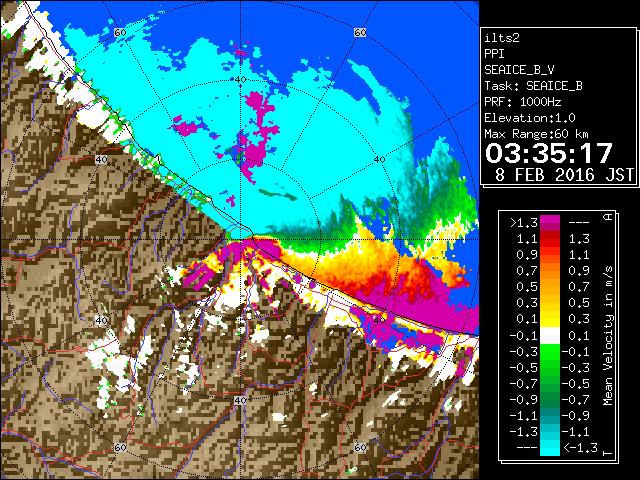Viewport: 640px width, 480px height.
Task: Click the '60' range label at map upper left
Action: (120, 32)
